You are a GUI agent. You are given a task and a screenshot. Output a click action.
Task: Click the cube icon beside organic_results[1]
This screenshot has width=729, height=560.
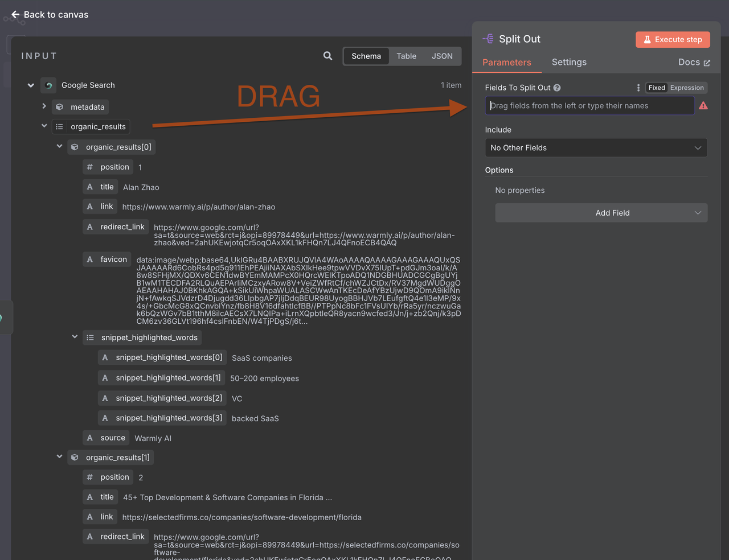(x=75, y=458)
